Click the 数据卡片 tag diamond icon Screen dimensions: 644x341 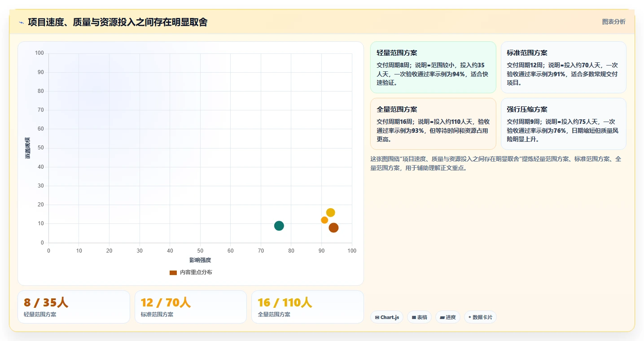[x=469, y=317]
